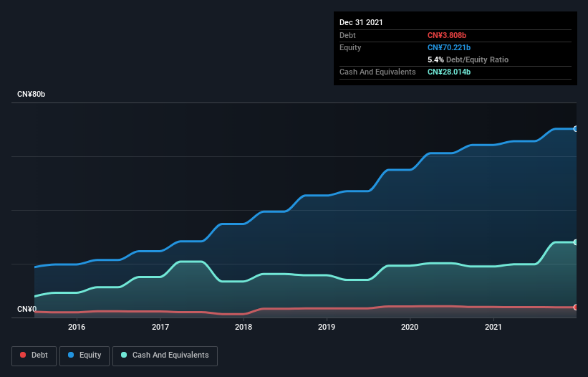Click the Cash value CN¥28.014b
588x377 pixels.
click(x=449, y=72)
